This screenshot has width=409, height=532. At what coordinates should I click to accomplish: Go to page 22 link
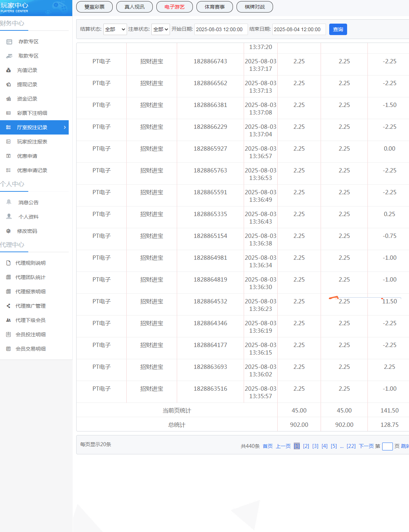tap(351, 446)
